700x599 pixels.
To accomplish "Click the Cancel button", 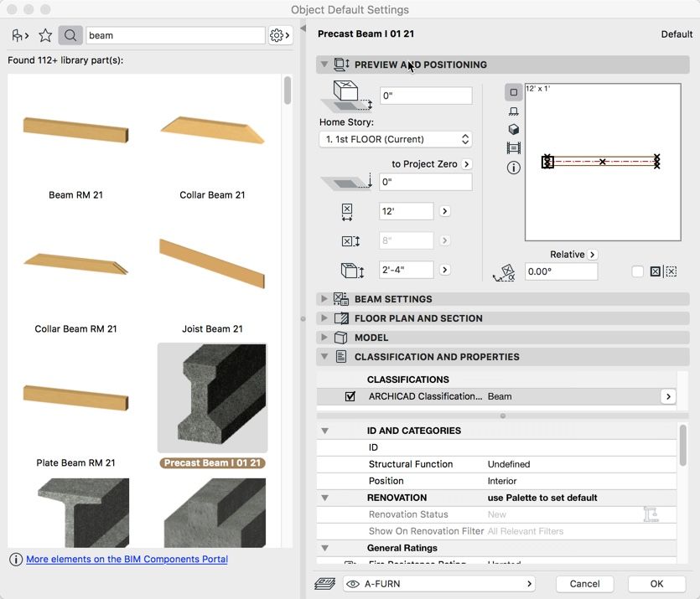I will (x=585, y=584).
